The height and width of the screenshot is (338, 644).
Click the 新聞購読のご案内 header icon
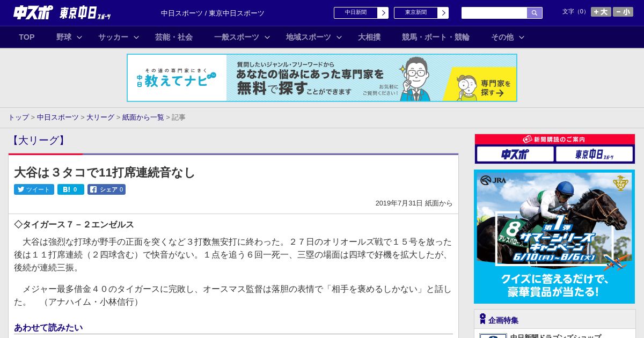point(527,139)
